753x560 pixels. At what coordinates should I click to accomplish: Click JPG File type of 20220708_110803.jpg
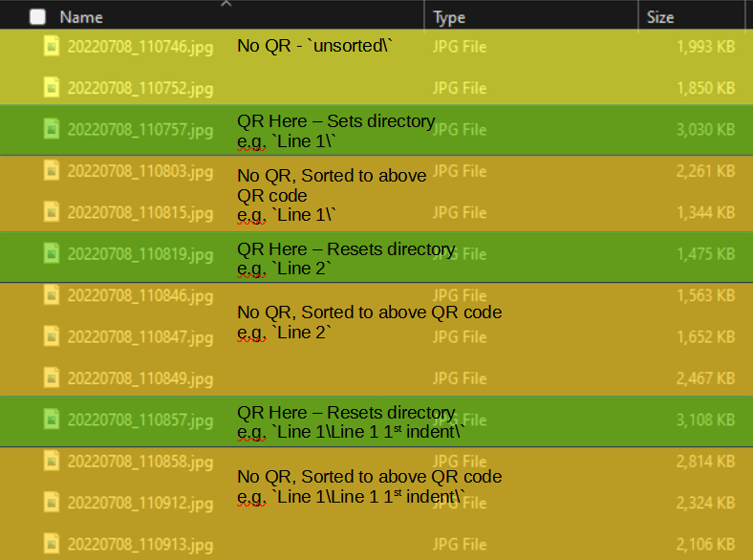coord(460,171)
